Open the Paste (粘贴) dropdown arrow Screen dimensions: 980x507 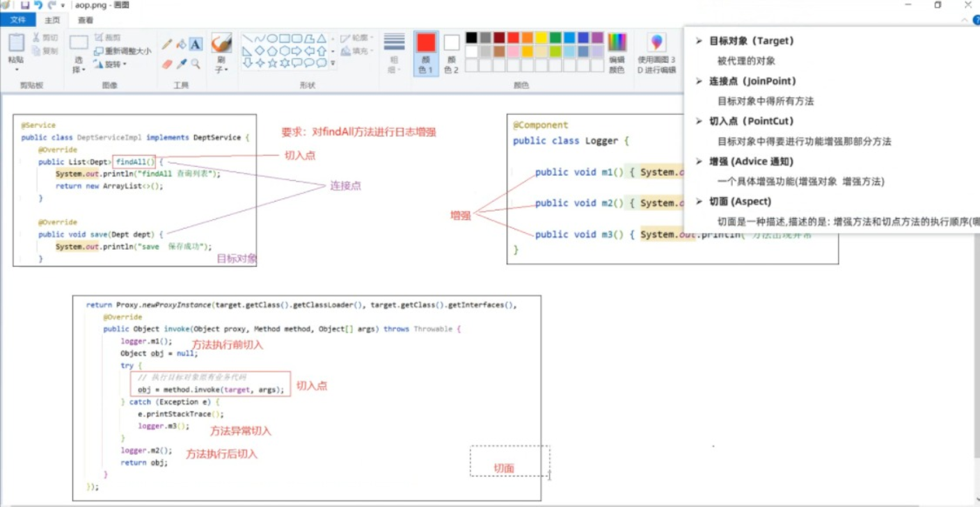click(16, 70)
